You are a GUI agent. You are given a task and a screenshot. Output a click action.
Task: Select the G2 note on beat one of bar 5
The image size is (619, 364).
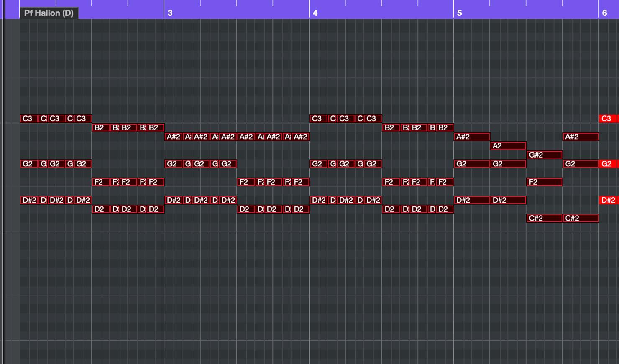472,164
